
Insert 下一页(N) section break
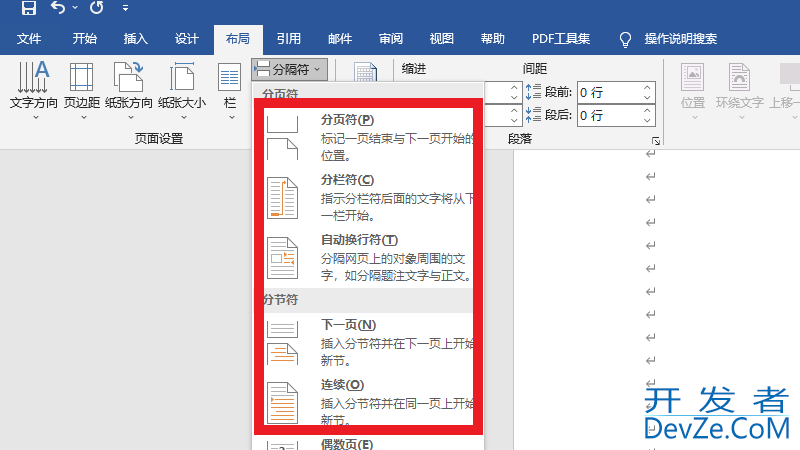(x=369, y=342)
